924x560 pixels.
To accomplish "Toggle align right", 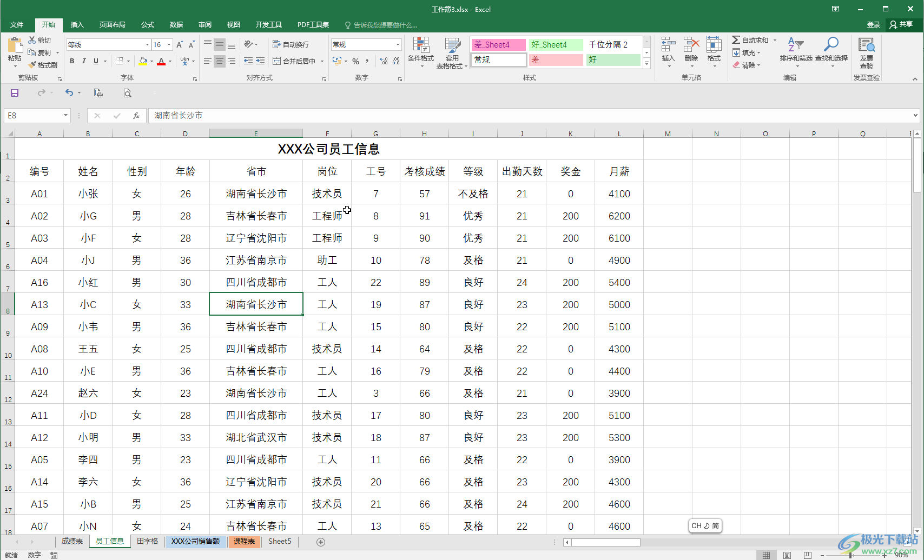I will pos(232,61).
